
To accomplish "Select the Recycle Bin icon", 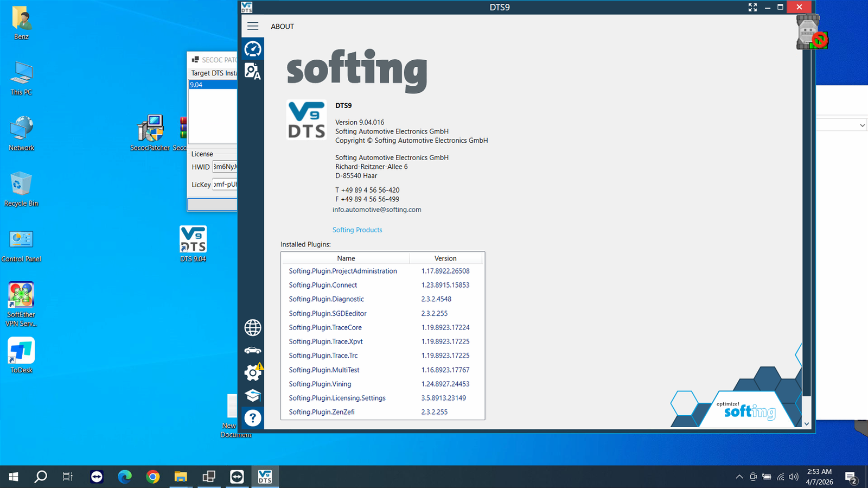I will (21, 190).
